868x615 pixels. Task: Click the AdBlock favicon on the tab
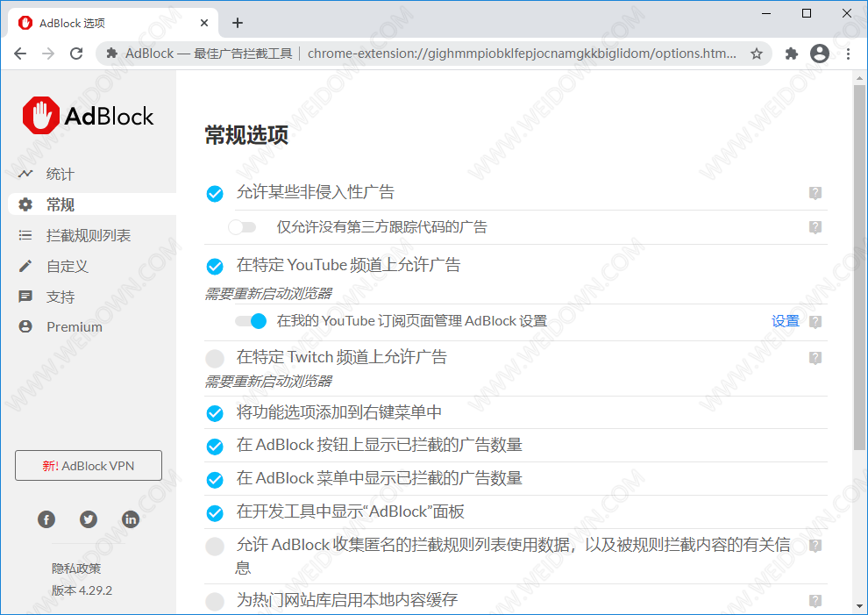25,23
